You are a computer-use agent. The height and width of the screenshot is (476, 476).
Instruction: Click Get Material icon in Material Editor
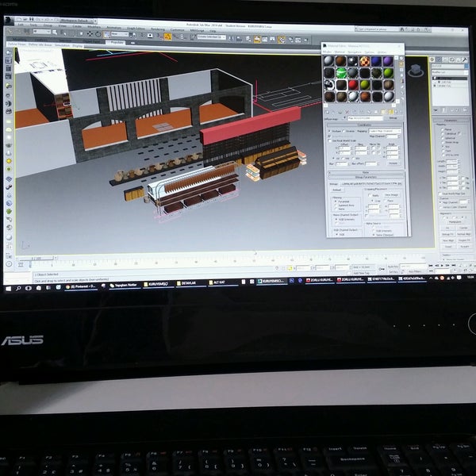pyautogui.click(x=327, y=112)
